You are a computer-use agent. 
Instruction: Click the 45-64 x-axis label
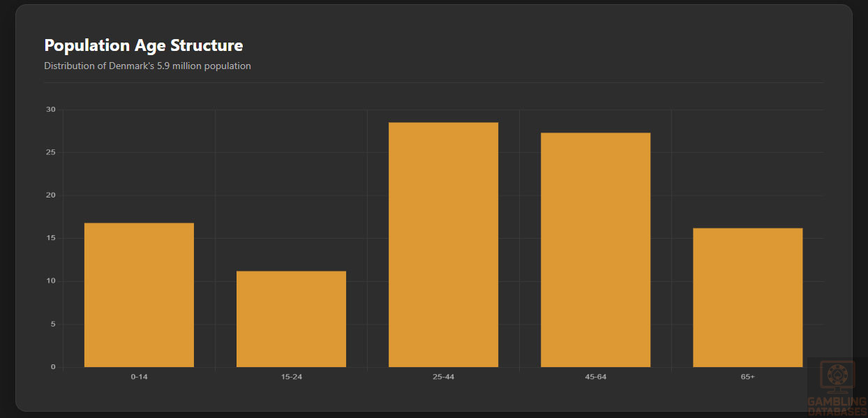[x=595, y=377]
